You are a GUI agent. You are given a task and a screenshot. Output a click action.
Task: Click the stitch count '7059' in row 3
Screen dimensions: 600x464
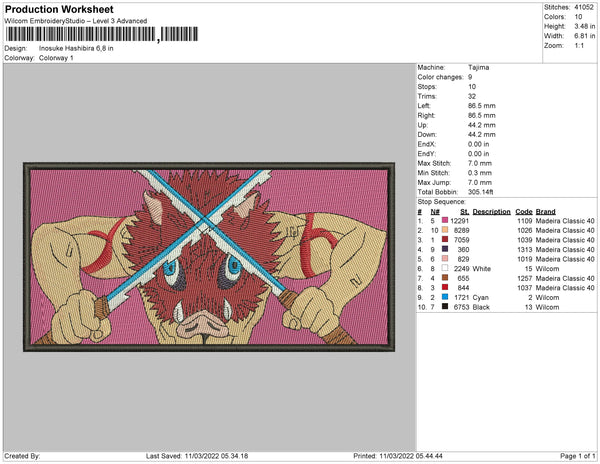[461, 240]
